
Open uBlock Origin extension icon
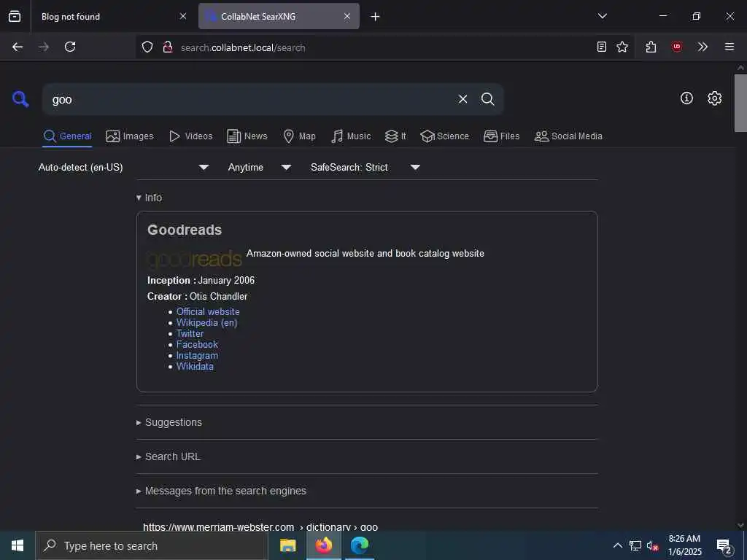point(676,47)
